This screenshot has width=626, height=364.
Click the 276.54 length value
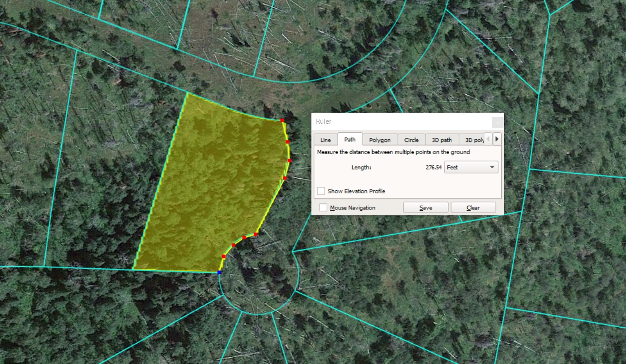pyautogui.click(x=433, y=167)
